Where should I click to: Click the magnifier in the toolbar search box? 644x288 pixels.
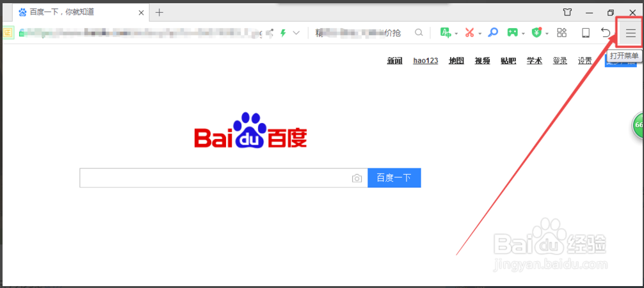[419, 33]
